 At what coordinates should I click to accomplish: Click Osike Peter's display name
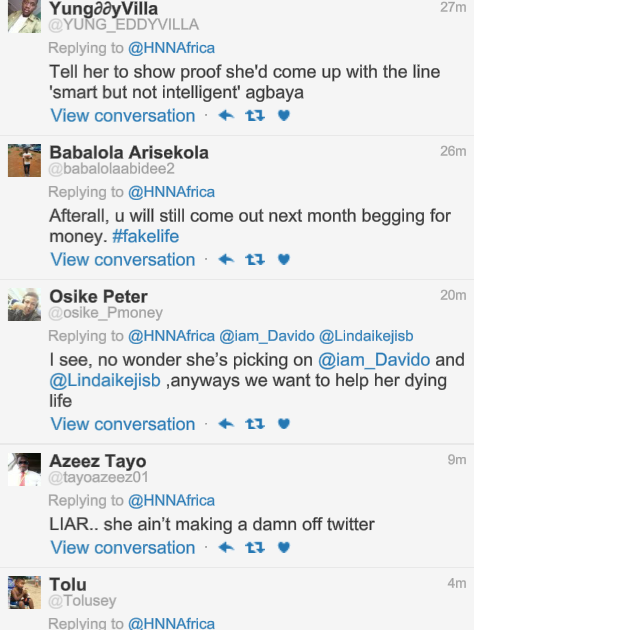click(x=98, y=297)
